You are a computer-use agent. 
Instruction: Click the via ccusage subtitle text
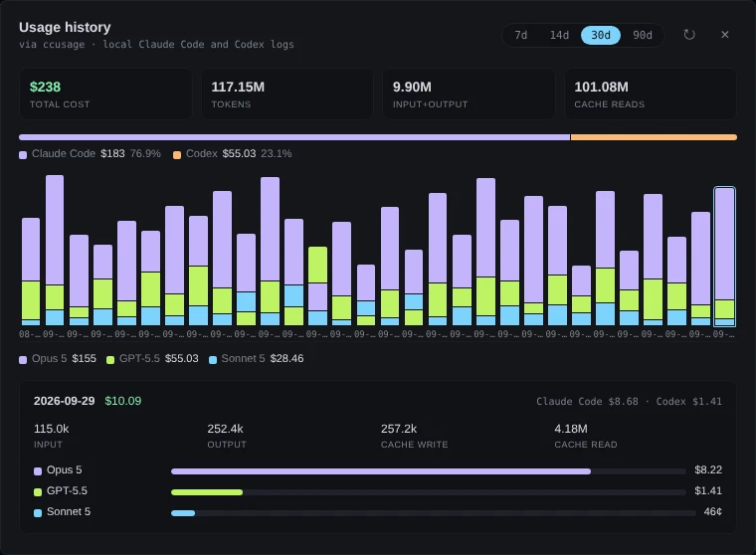coord(156,45)
